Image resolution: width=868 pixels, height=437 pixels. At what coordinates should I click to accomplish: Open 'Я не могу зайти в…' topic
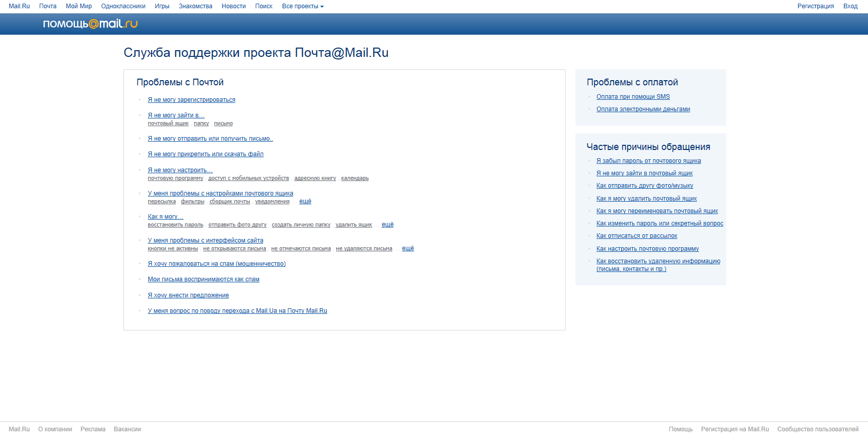(x=176, y=115)
